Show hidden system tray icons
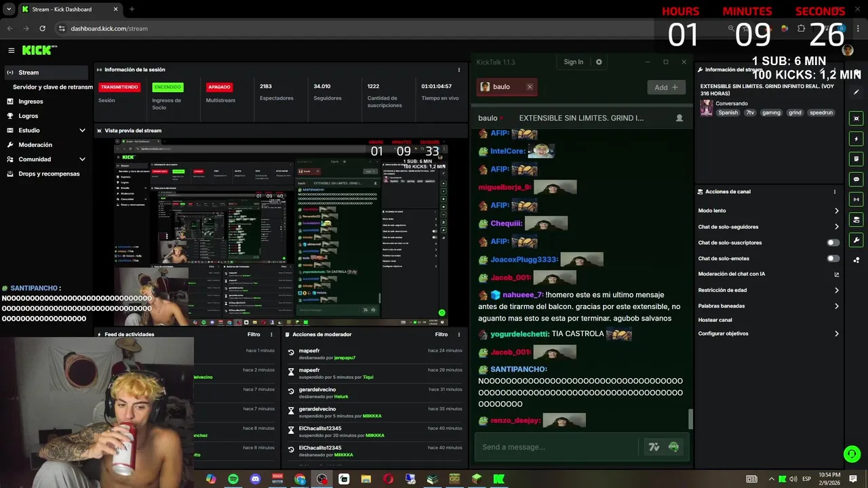The image size is (868, 488). click(771, 479)
